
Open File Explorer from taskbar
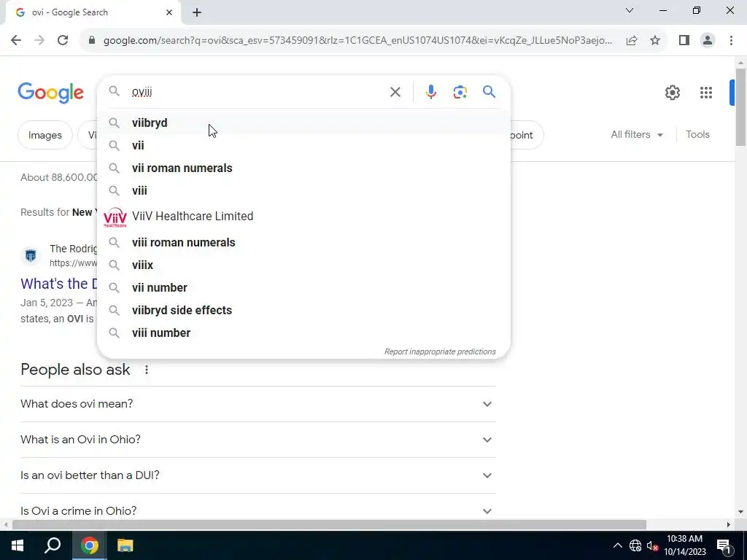(x=125, y=545)
